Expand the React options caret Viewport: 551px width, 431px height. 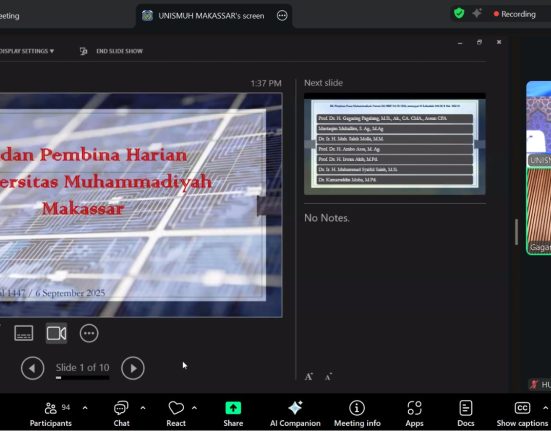point(194,408)
